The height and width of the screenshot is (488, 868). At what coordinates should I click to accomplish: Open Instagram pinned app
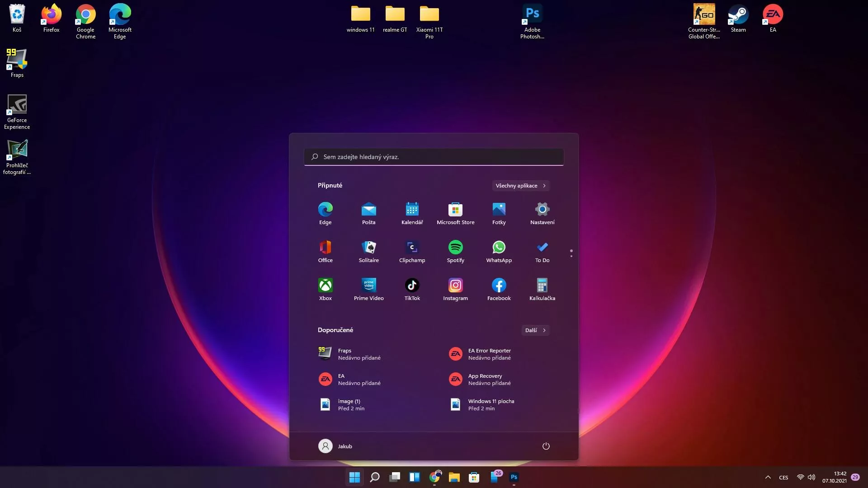pos(455,289)
